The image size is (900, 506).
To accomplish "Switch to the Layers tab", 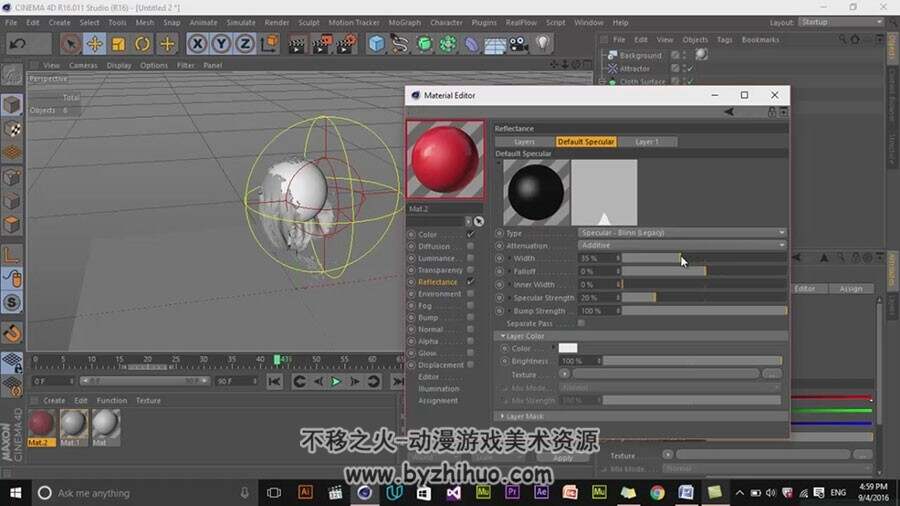I will (525, 142).
